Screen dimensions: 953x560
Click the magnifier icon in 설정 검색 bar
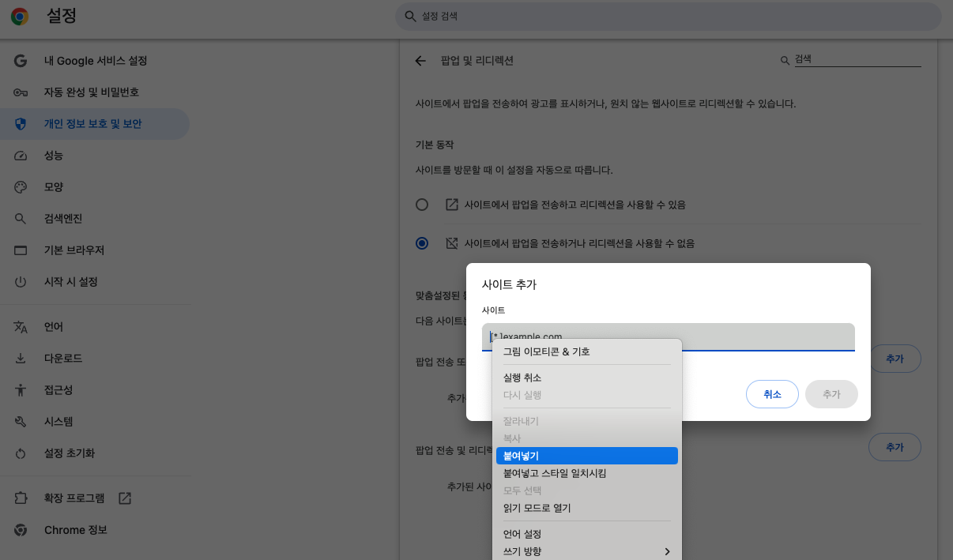[x=409, y=16]
